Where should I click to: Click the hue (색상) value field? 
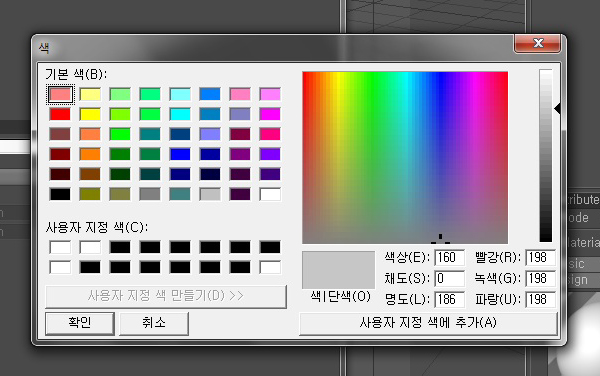click(449, 257)
